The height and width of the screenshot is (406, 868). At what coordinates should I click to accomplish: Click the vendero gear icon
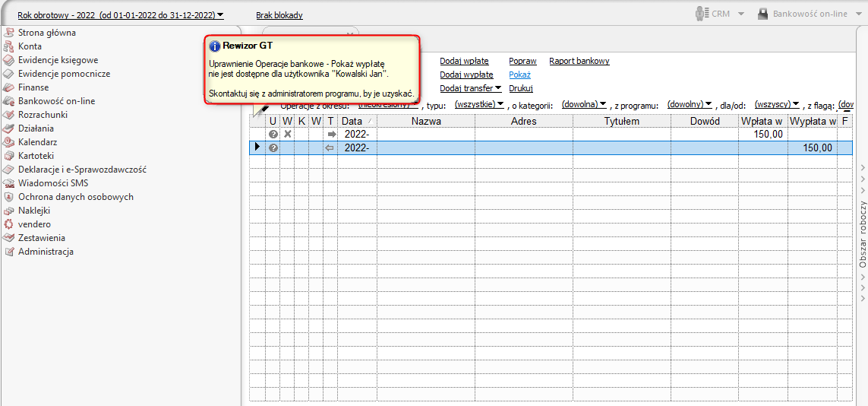pyautogui.click(x=8, y=224)
